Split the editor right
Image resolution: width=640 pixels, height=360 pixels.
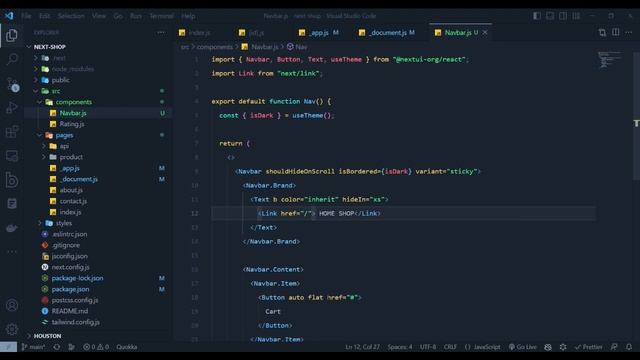pyautogui.click(x=616, y=32)
